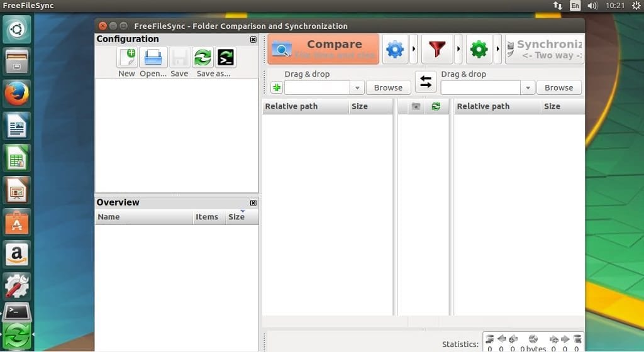Open Terminal from the dock

pos(17,314)
